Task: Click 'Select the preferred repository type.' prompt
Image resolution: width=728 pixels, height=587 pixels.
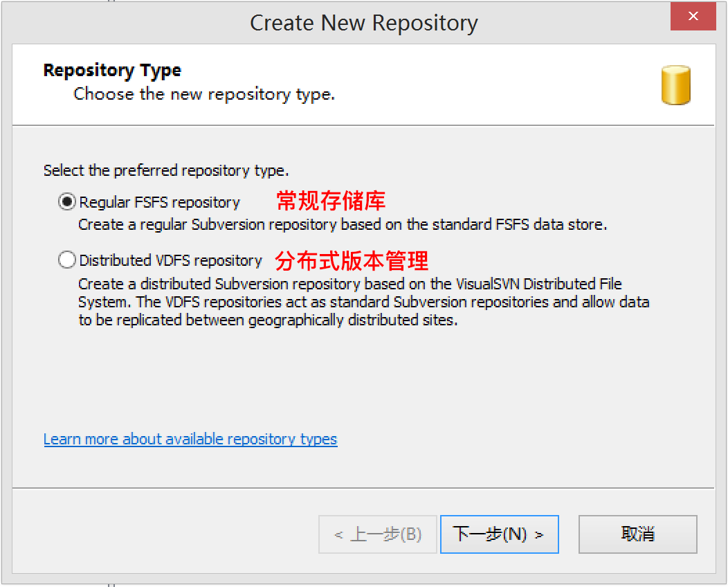Action: [x=166, y=170]
